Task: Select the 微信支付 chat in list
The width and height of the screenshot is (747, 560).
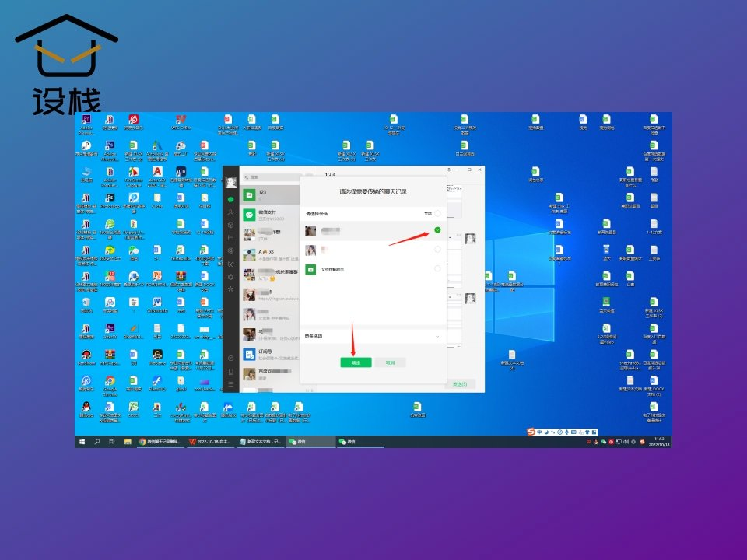Action: point(268,213)
